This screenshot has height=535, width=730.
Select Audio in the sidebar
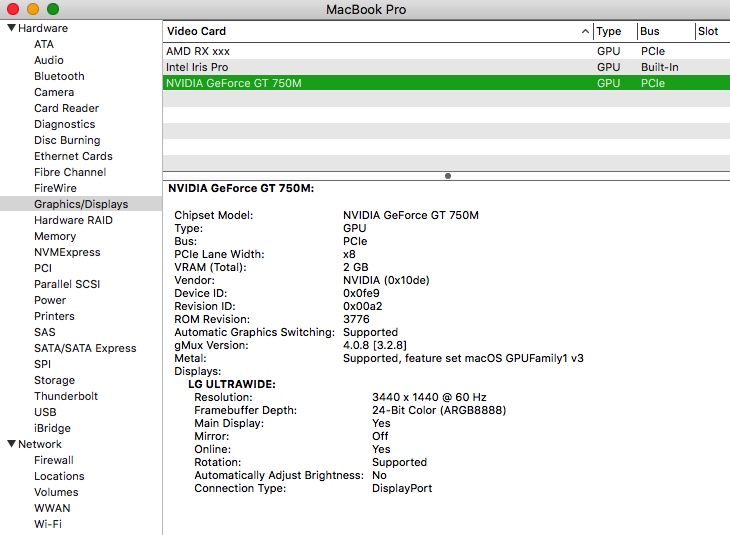click(x=49, y=60)
